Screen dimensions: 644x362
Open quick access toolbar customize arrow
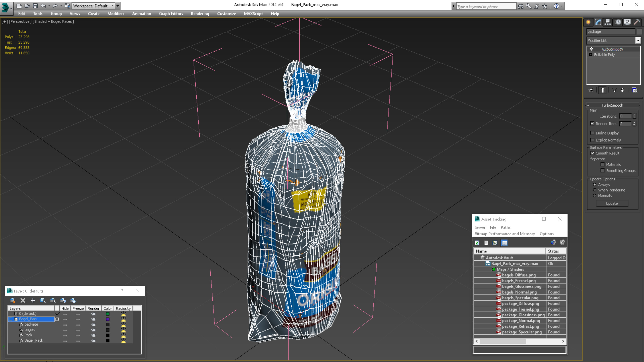click(118, 6)
